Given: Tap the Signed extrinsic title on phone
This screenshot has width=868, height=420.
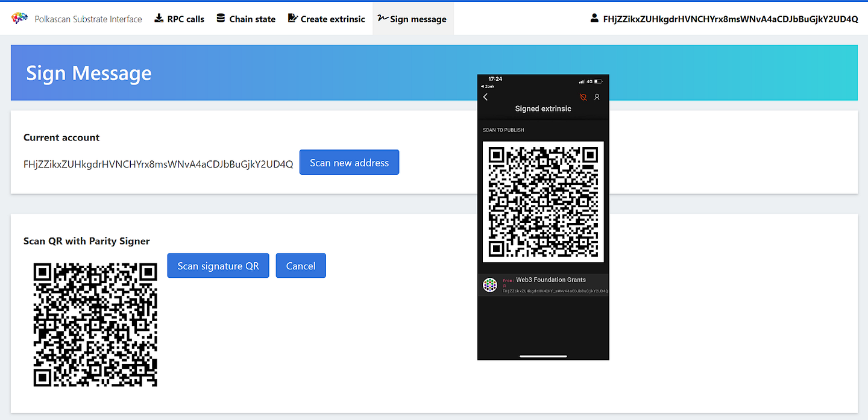Looking at the screenshot, I should coord(543,108).
